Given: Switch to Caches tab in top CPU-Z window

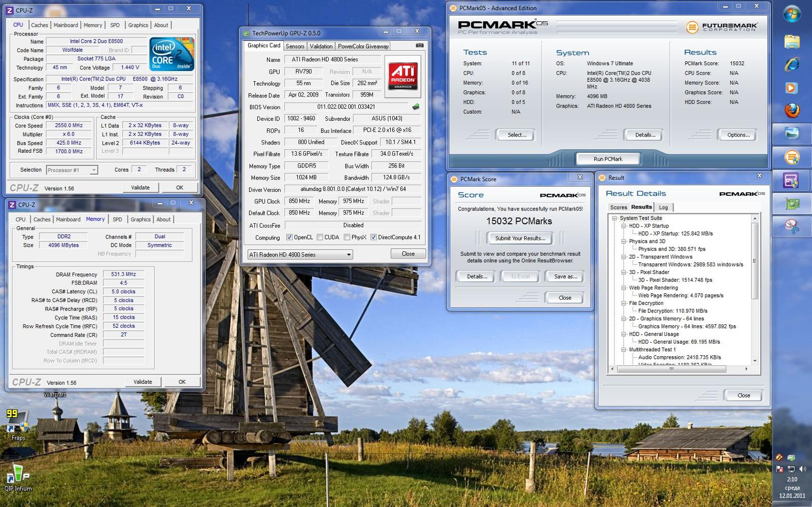Looking at the screenshot, I should (39, 25).
